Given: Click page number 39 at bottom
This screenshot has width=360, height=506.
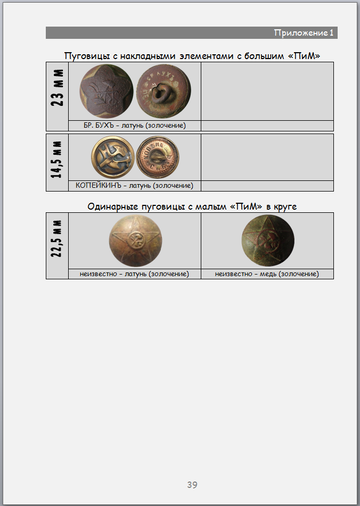Looking at the screenshot, I should (192, 485).
